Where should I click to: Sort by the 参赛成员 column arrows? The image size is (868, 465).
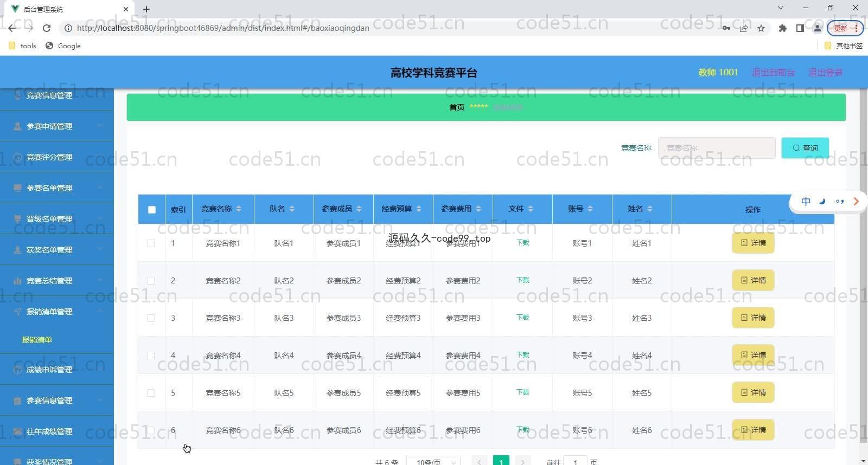[x=359, y=209]
